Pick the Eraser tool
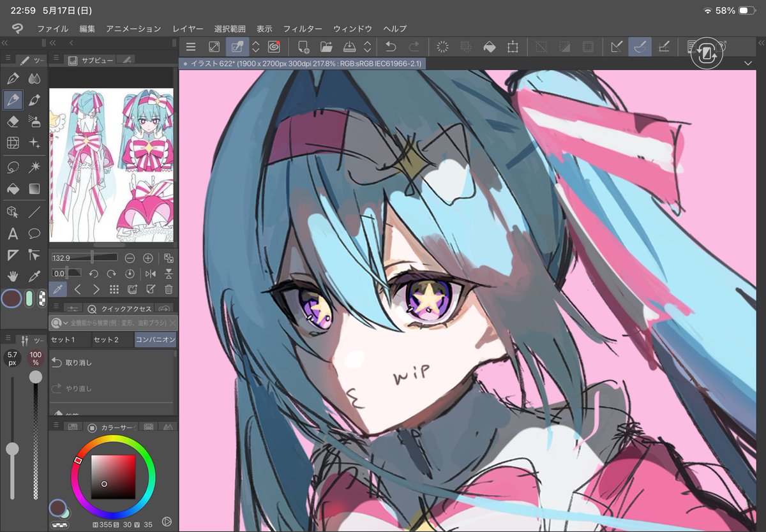 point(12,121)
